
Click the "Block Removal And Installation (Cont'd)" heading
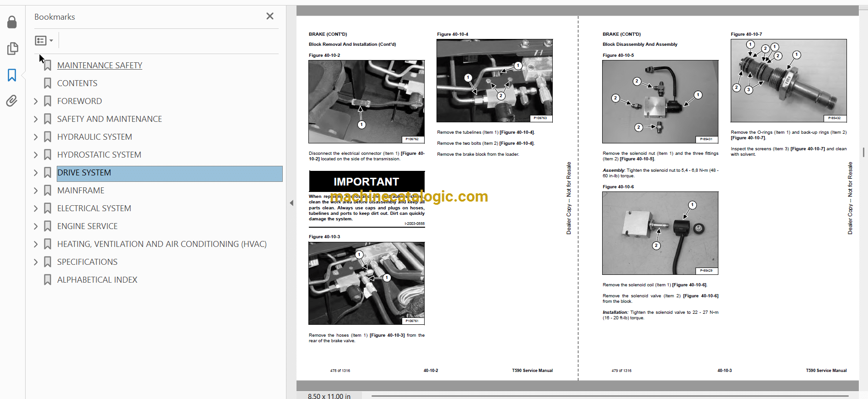(352, 44)
